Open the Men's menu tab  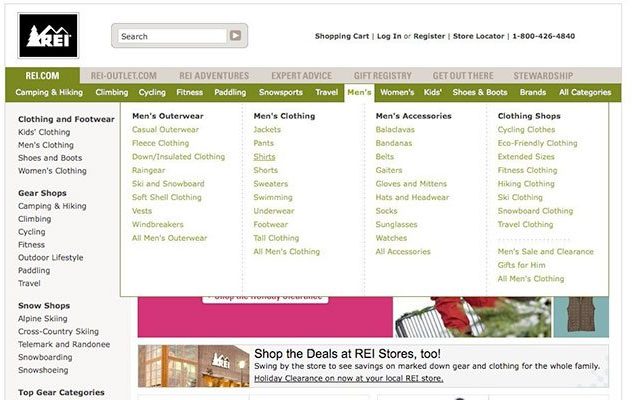pyautogui.click(x=359, y=92)
